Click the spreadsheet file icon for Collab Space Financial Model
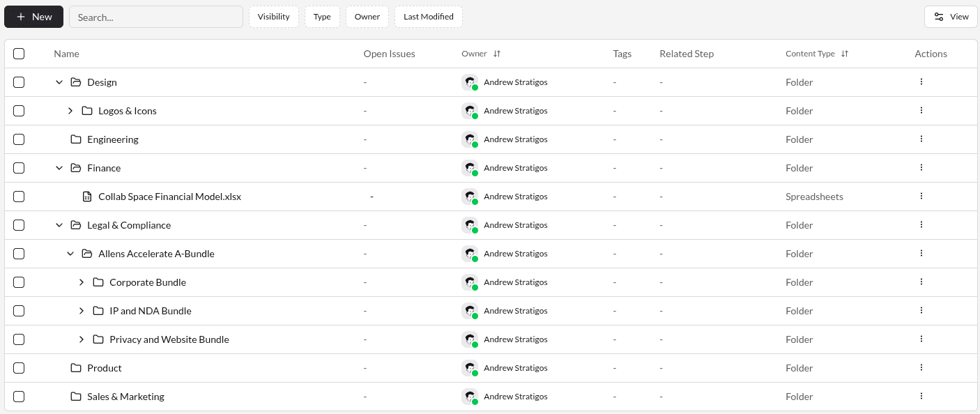 pos(87,197)
